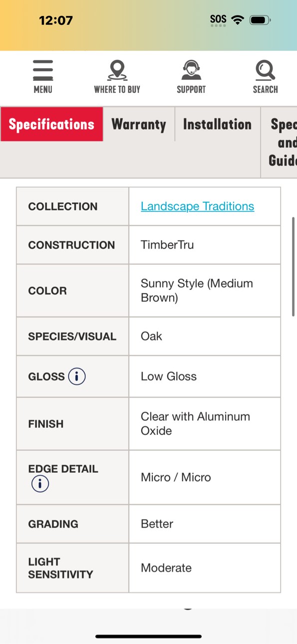Open the Landscape Traditions collection link
The width and height of the screenshot is (297, 644).
[x=197, y=206]
